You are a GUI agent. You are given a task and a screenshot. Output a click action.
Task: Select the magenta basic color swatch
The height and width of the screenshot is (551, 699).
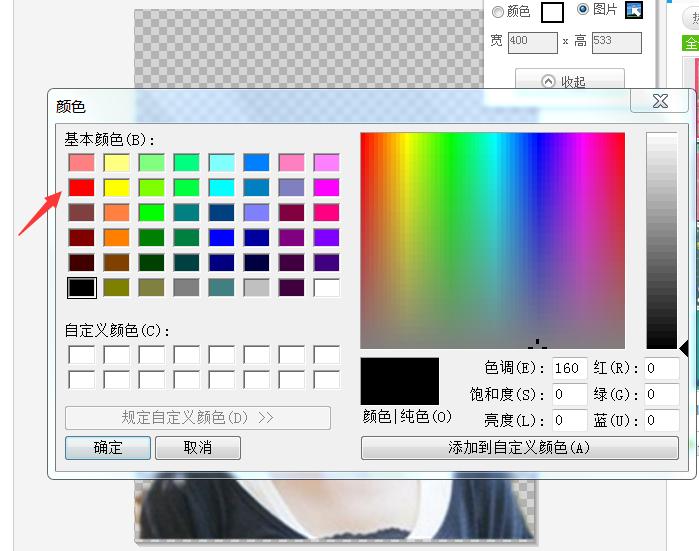[x=326, y=187]
